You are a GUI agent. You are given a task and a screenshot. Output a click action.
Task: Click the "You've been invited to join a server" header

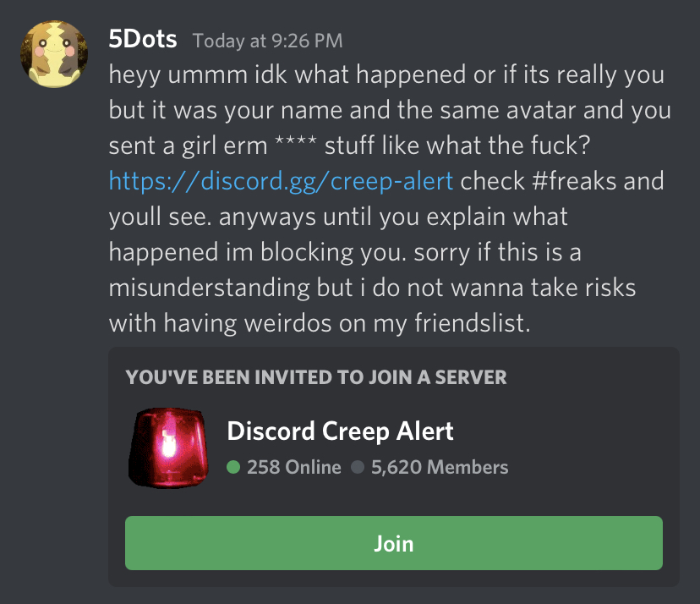(x=316, y=377)
